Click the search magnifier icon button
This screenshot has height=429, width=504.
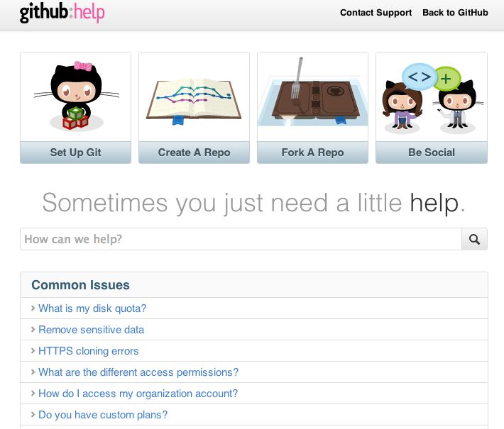click(x=474, y=239)
